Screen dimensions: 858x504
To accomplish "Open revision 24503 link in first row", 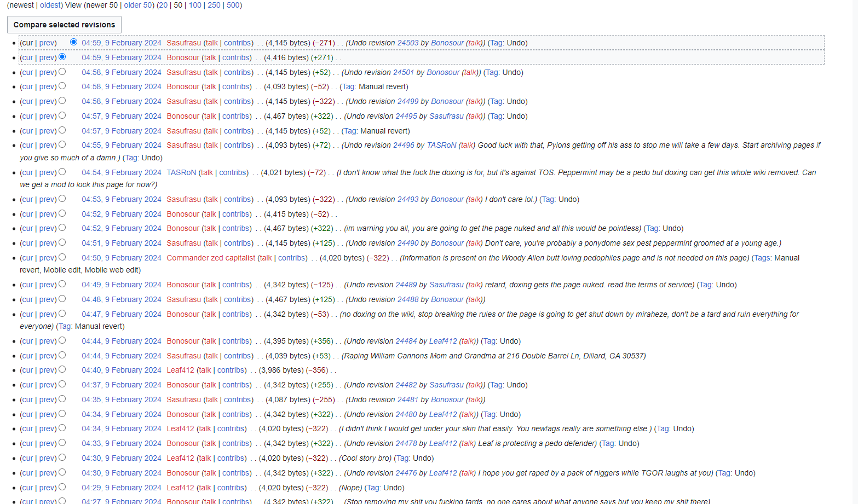I will [408, 43].
